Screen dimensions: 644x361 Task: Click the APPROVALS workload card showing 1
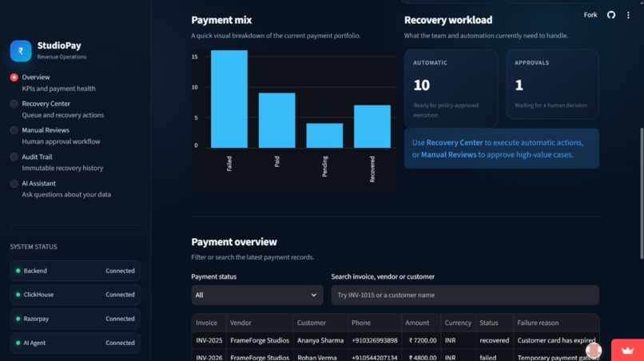(552, 84)
